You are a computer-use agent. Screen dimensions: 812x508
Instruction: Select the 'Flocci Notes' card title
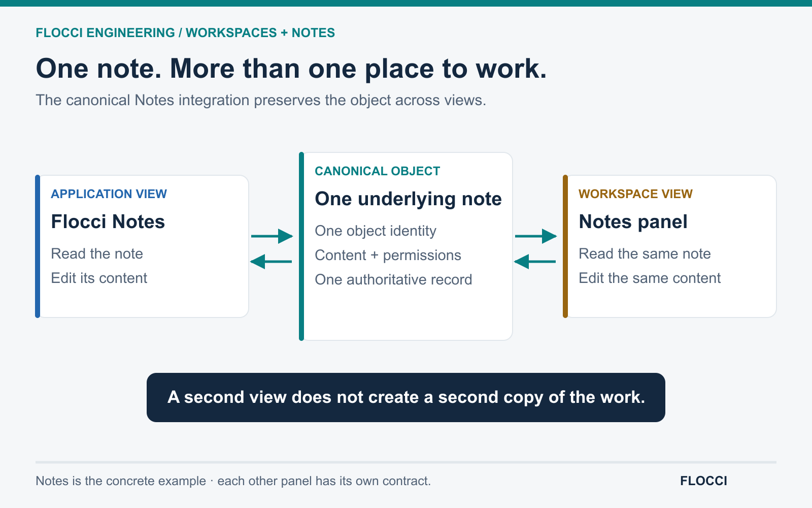pos(108,222)
